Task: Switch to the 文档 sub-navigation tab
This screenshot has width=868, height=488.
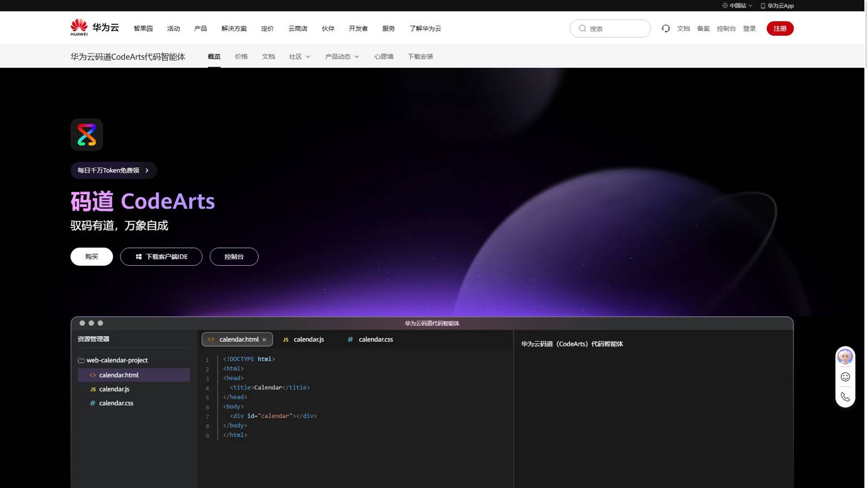Action: point(269,56)
